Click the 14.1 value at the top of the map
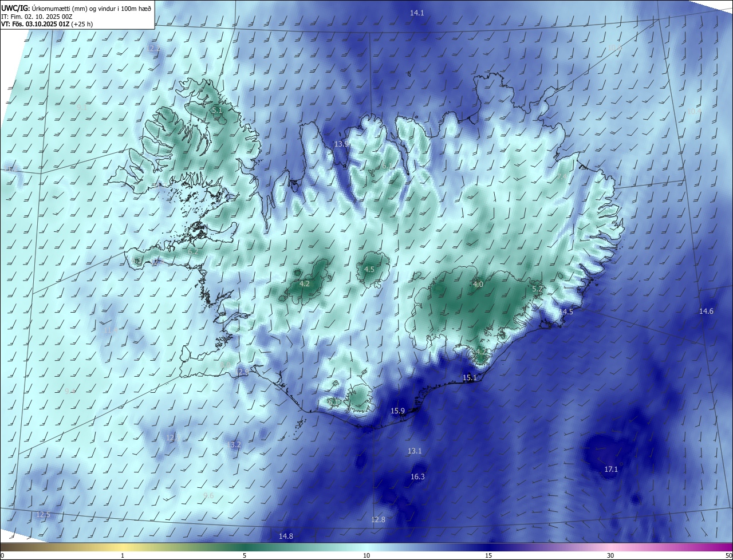 [x=417, y=13]
